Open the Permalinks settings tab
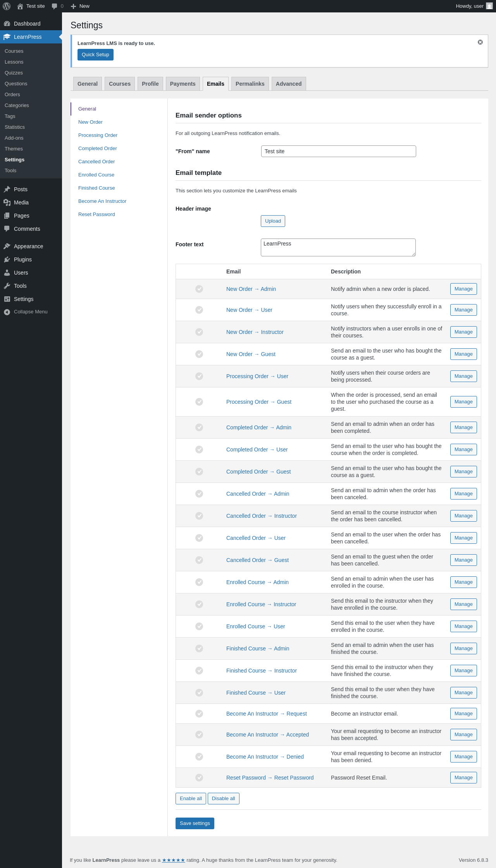 tap(250, 84)
